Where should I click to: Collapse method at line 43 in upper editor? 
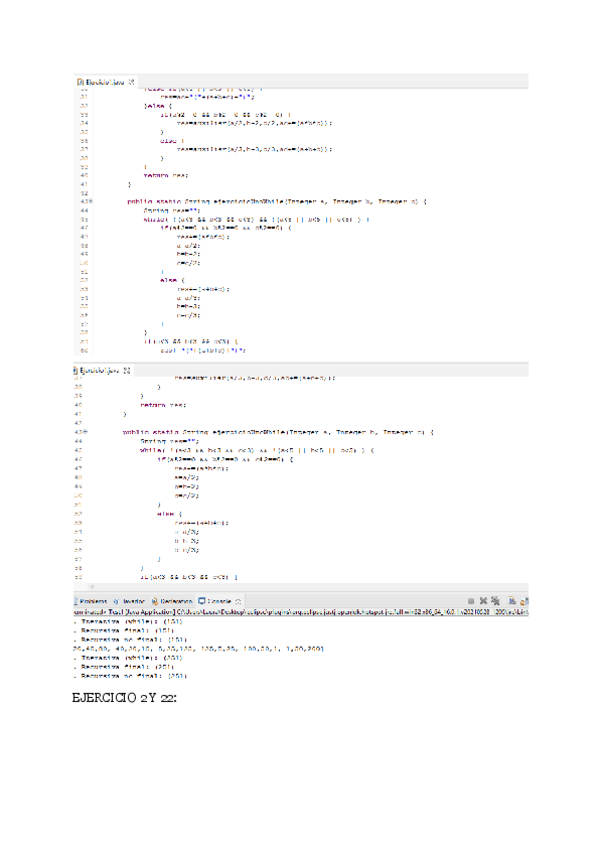[91, 201]
